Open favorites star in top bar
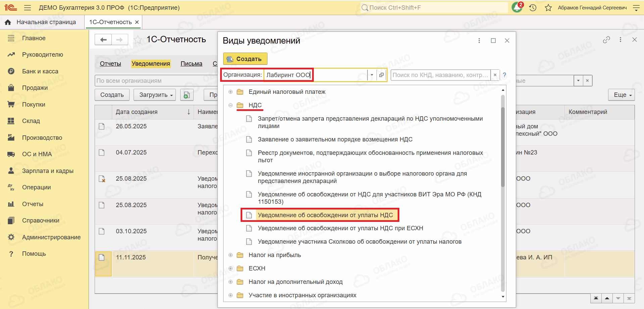The image size is (644, 309). [548, 8]
